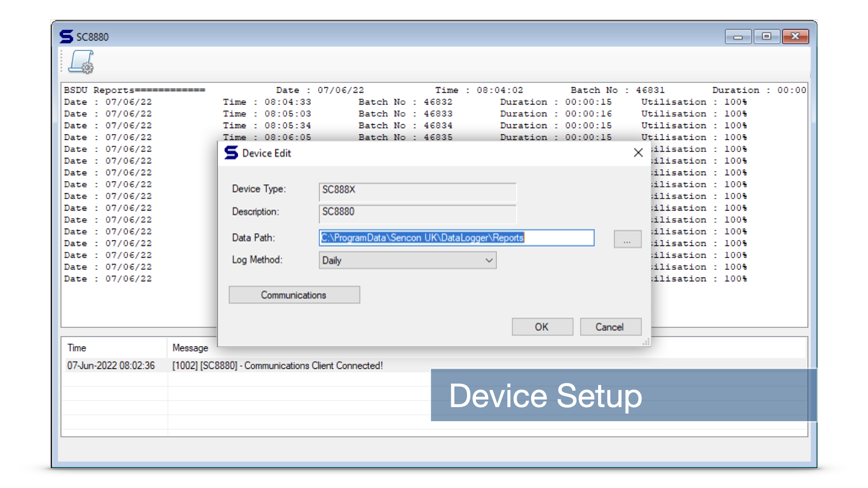
Task: Click Time 08:05:03 in report
Action: pyautogui.click(x=267, y=114)
